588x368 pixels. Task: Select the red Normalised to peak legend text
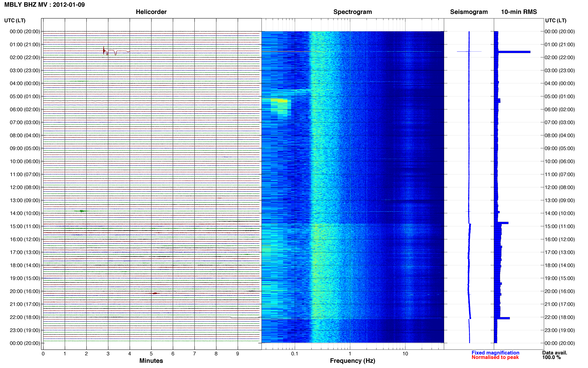tap(495, 357)
